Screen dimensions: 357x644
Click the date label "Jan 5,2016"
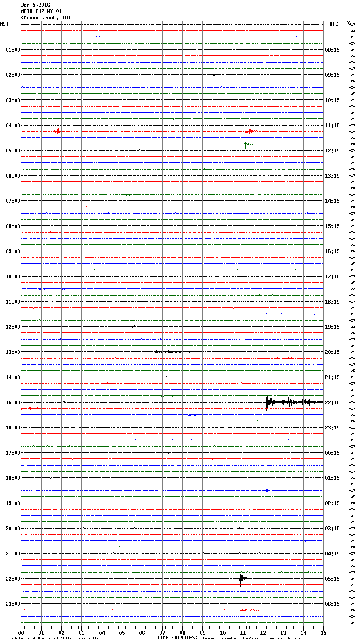(x=35, y=5)
